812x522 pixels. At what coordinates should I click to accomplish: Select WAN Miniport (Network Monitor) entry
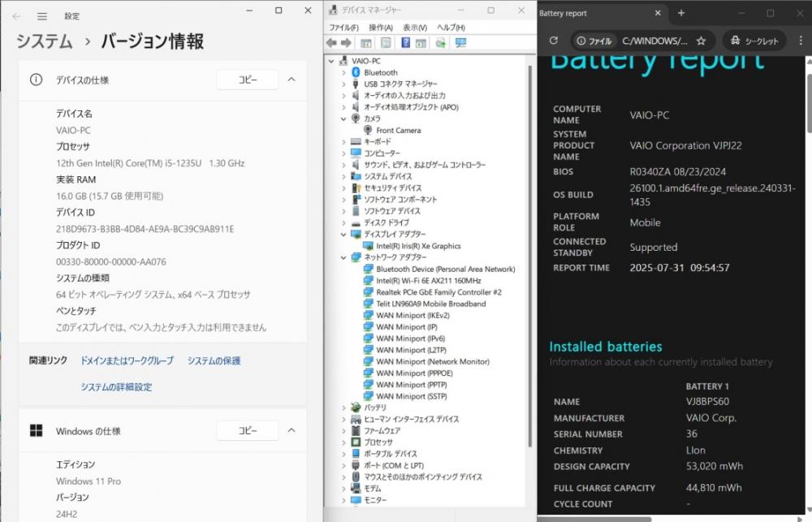coord(433,361)
